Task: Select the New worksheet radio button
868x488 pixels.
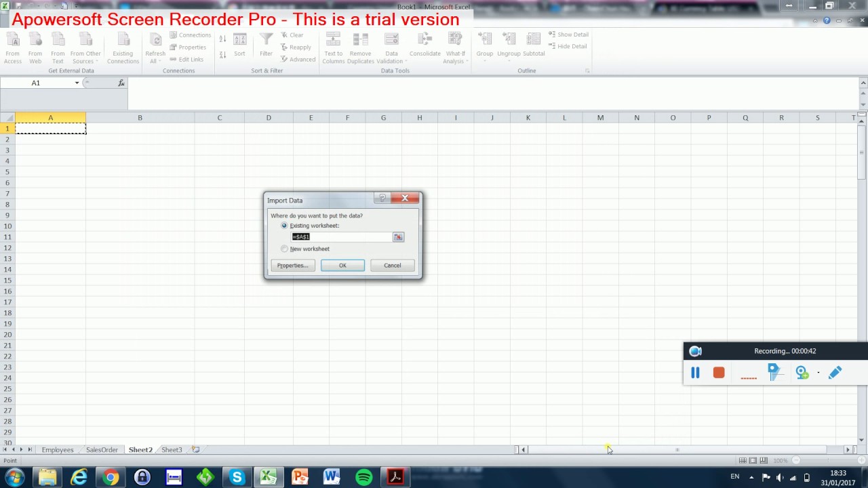Action: 284,249
